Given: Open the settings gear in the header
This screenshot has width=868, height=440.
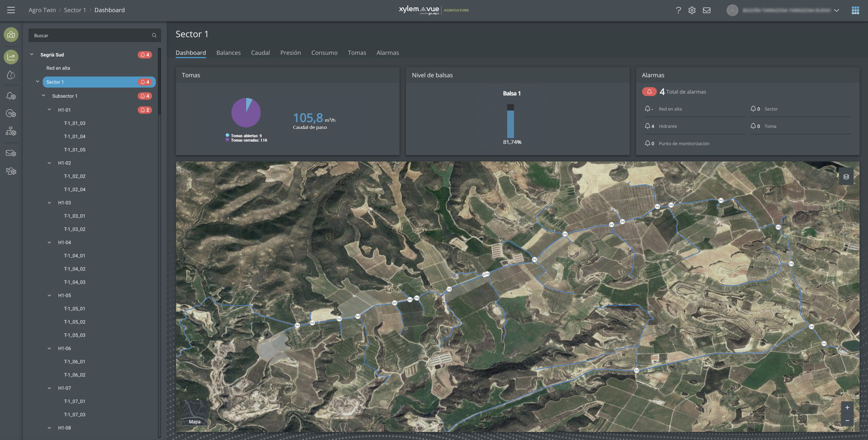Looking at the screenshot, I should (x=692, y=10).
